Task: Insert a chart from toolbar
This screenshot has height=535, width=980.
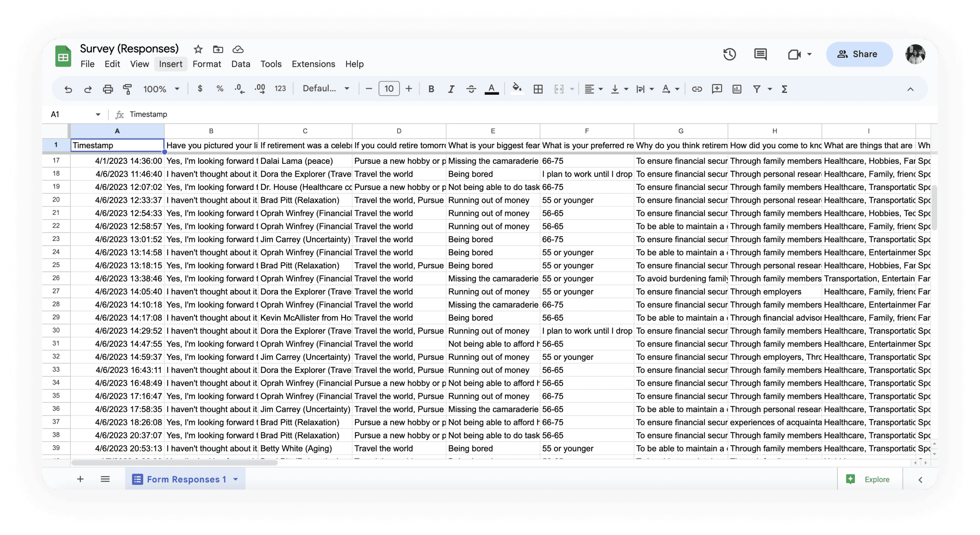Action: point(737,89)
